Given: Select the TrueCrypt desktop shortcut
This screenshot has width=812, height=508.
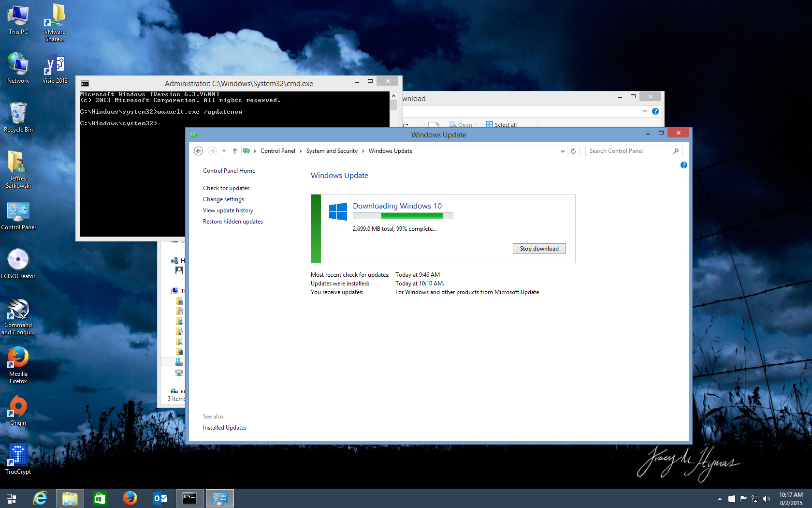Looking at the screenshot, I should pyautogui.click(x=18, y=459).
